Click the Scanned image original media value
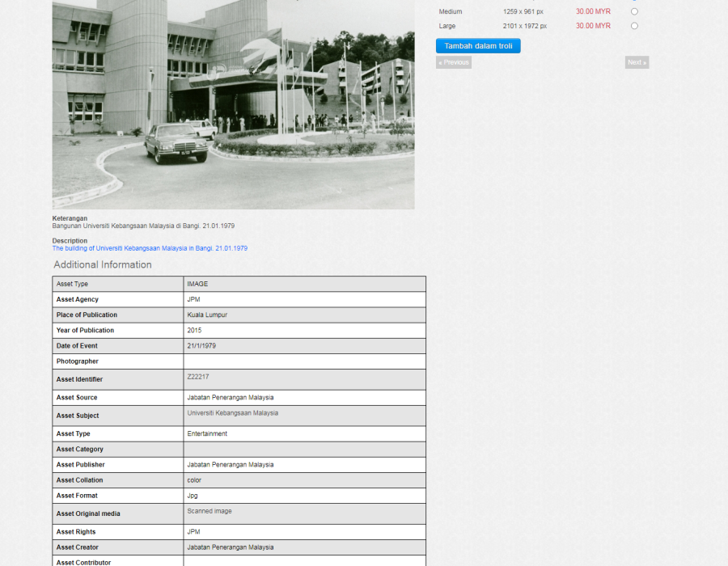The image size is (728, 566). (x=210, y=511)
